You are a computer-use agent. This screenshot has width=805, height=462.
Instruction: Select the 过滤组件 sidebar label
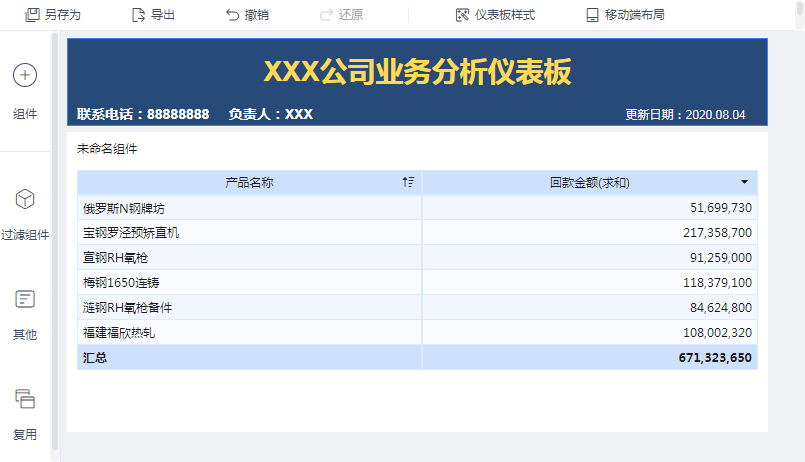[25, 235]
